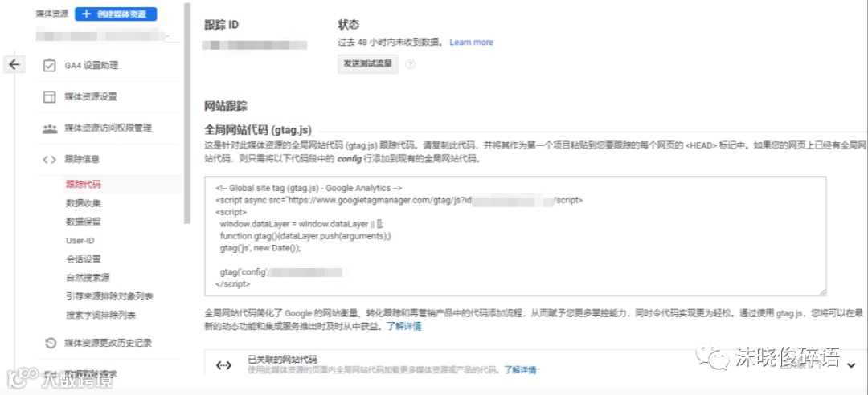
Task: Select 自然搜索源 submenu item
Action: 88,278
